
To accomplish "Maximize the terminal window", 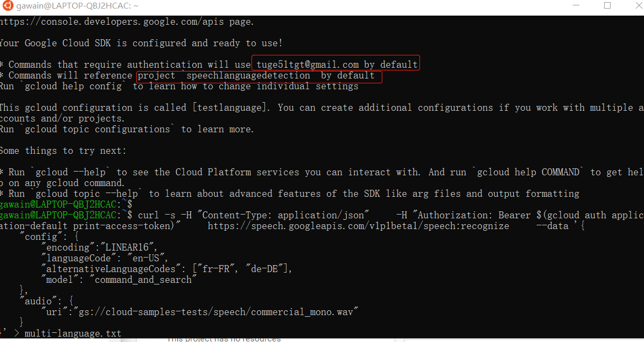I will point(607,6).
